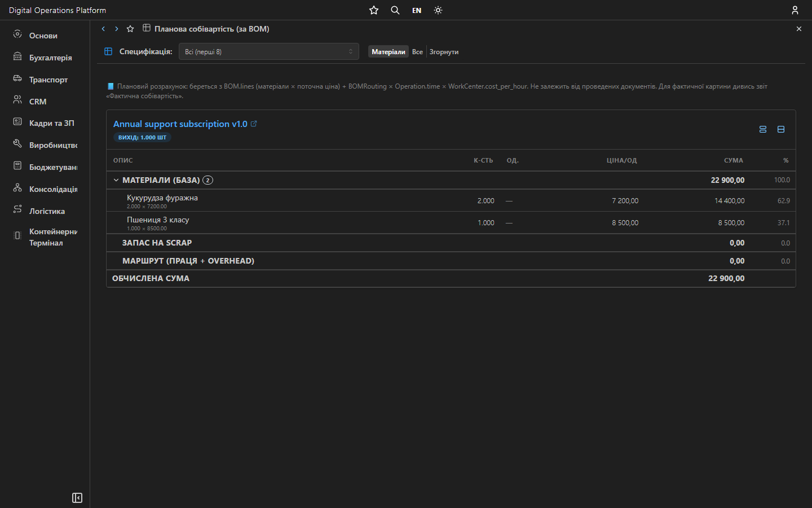Screen dimensions: 812x508
Task: Expand all rows icon in BOM card
Action: coord(763,129)
